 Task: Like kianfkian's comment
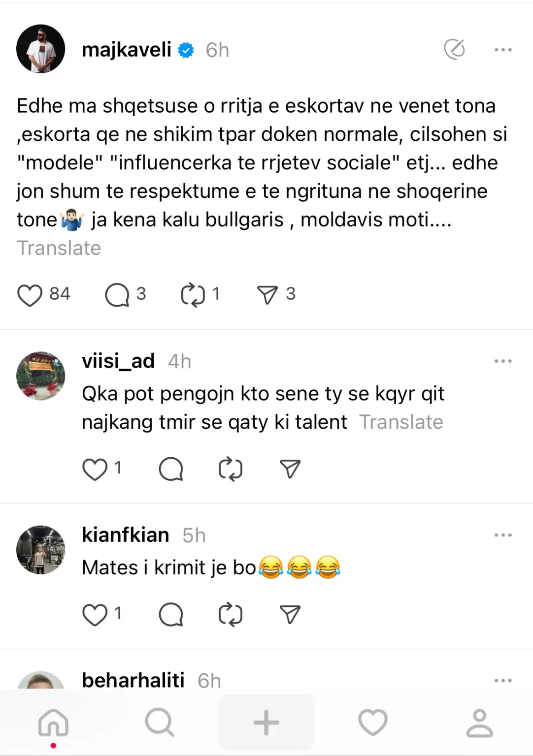[x=95, y=614]
